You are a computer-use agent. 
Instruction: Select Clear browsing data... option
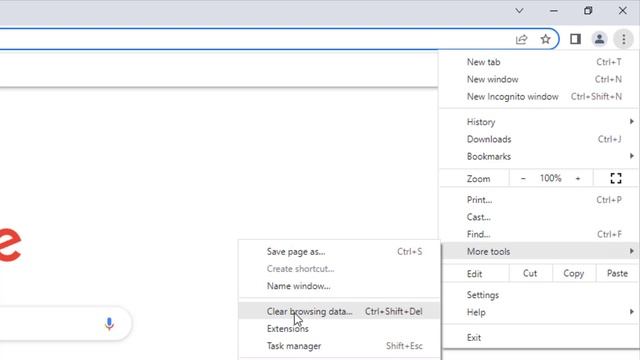[x=340, y=311]
